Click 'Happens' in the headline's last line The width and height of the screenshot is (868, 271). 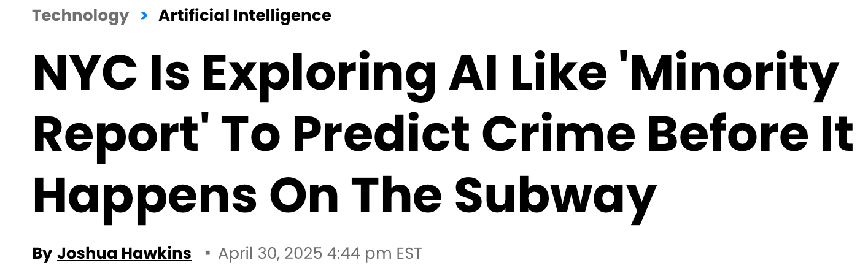pyautogui.click(x=145, y=197)
